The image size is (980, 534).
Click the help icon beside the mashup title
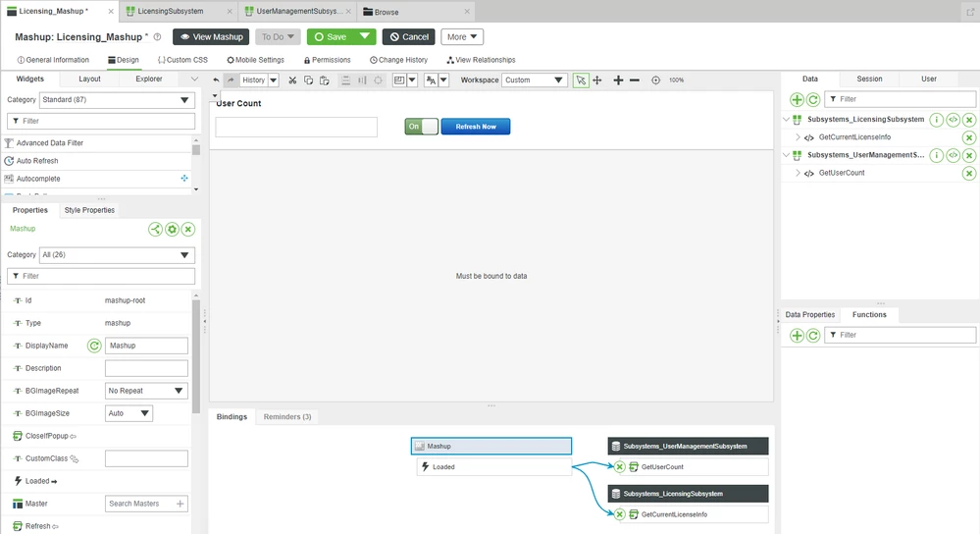[x=158, y=37]
